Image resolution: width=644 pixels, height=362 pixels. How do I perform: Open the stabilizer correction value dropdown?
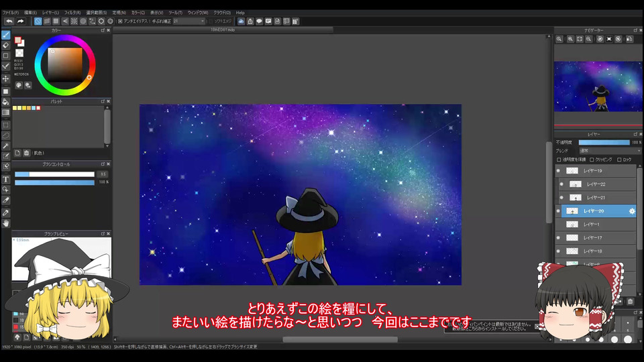[189, 21]
